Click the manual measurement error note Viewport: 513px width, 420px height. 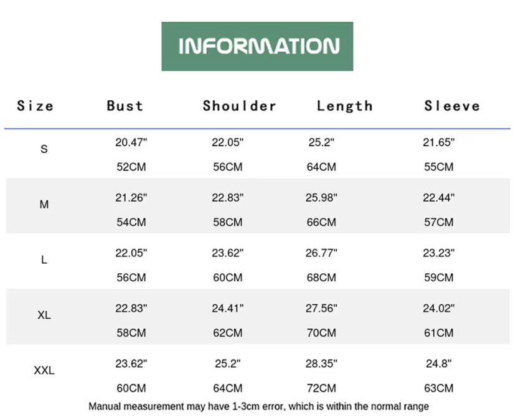tap(258, 407)
